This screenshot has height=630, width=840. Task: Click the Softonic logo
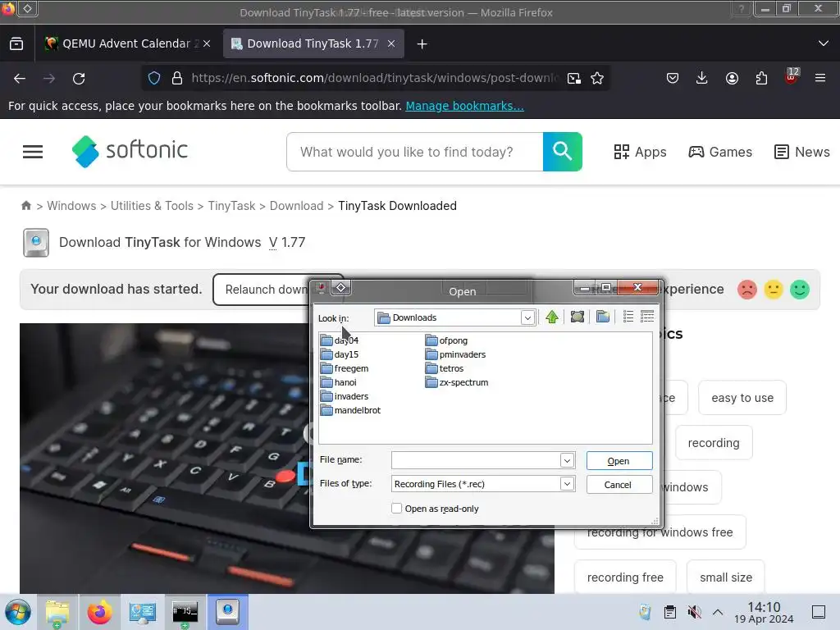[130, 151]
